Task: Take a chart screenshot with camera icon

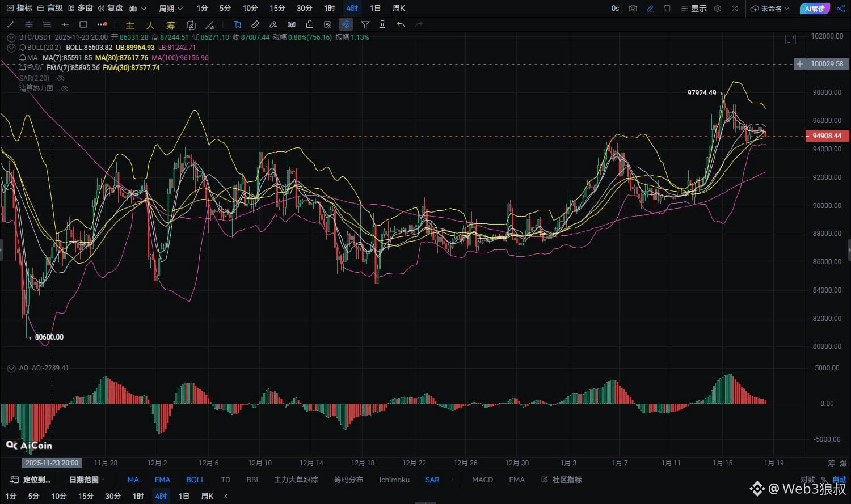Action: point(633,9)
